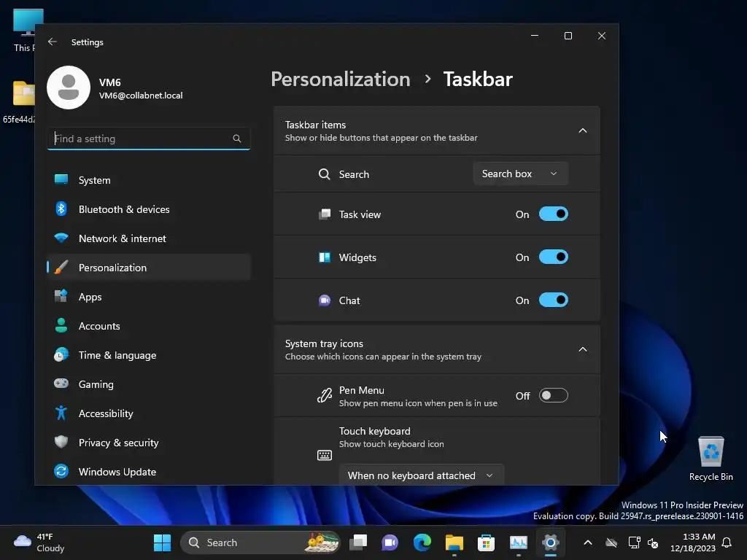This screenshot has height=560, width=747.
Task: Click the Privacy & security shield icon
Action: coord(61,442)
